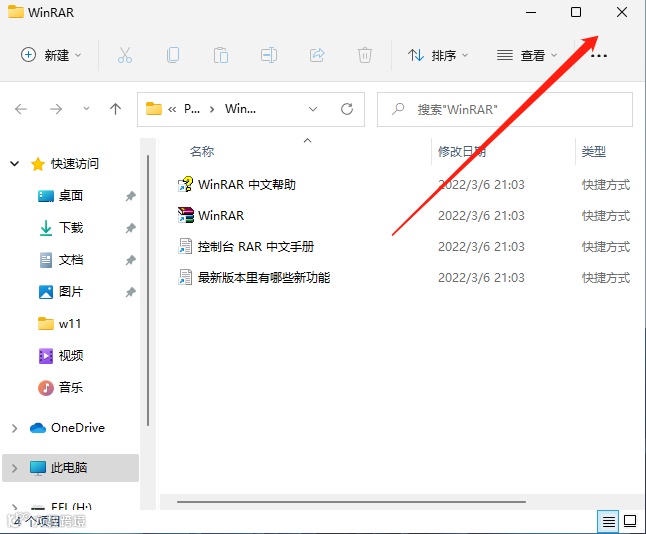646x534 pixels.
Task: Click 快捷方式 type of 最新版本里有哪些新功能
Action: pos(606,277)
